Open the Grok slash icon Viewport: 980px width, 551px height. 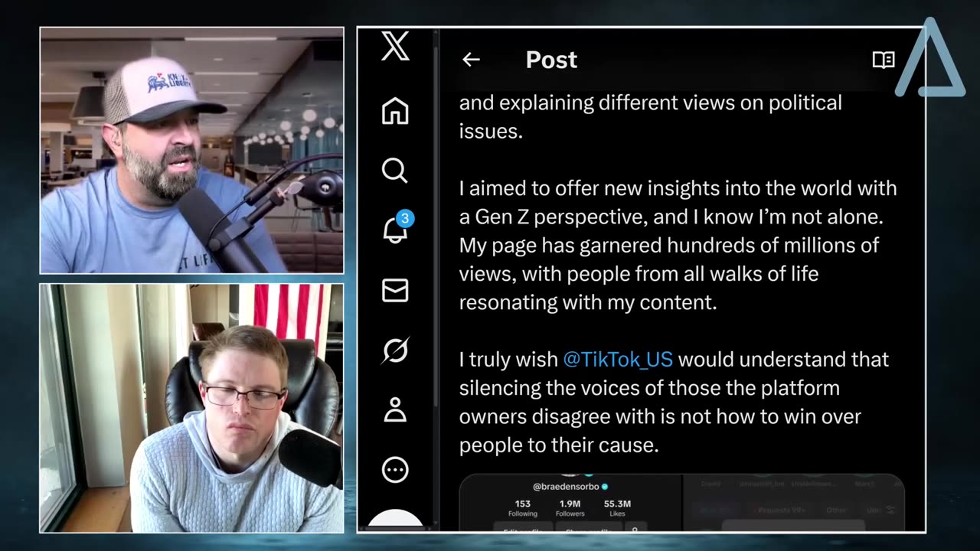(x=395, y=350)
